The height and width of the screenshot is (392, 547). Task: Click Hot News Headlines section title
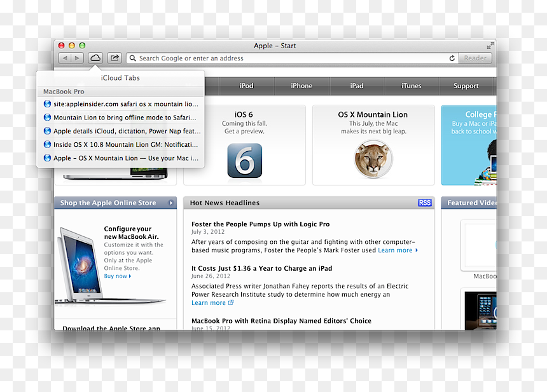click(225, 203)
